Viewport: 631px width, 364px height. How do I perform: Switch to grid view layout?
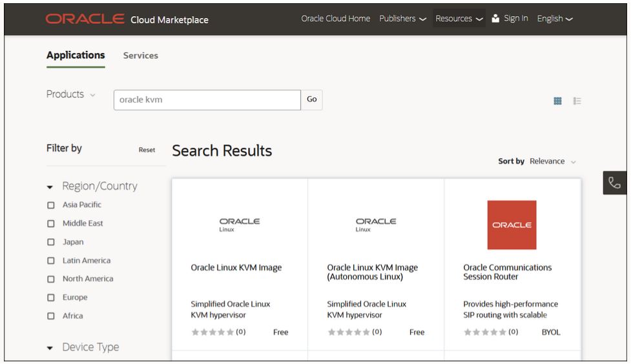[x=557, y=101]
